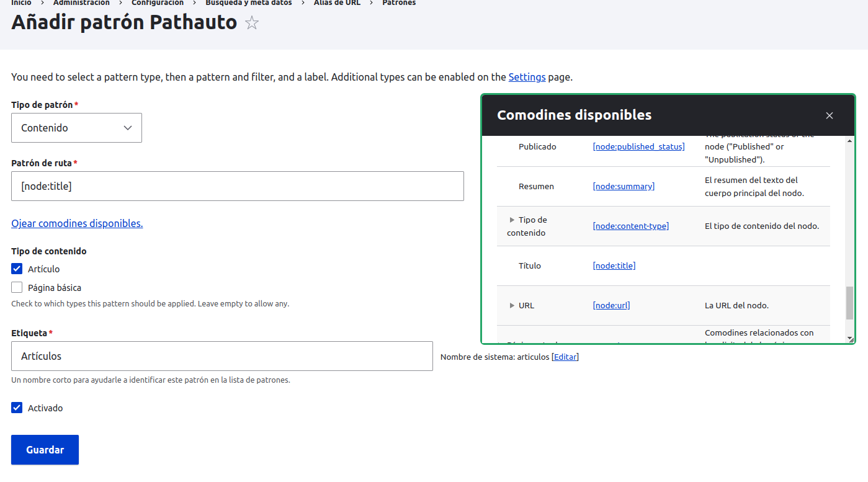Viewport: 868px width, 482px height.
Task: Click the scrollbar up arrow in dialog
Action: click(849, 140)
